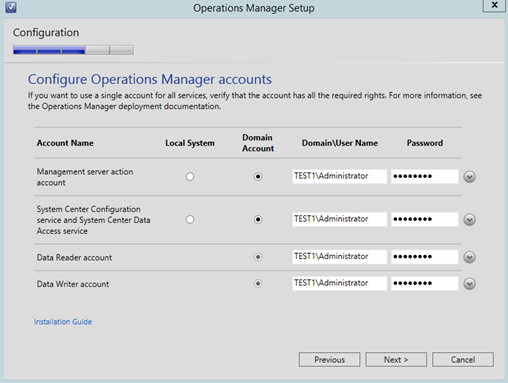Select Local System for Management server action account
Screen dimensions: 508x383
click(x=190, y=176)
